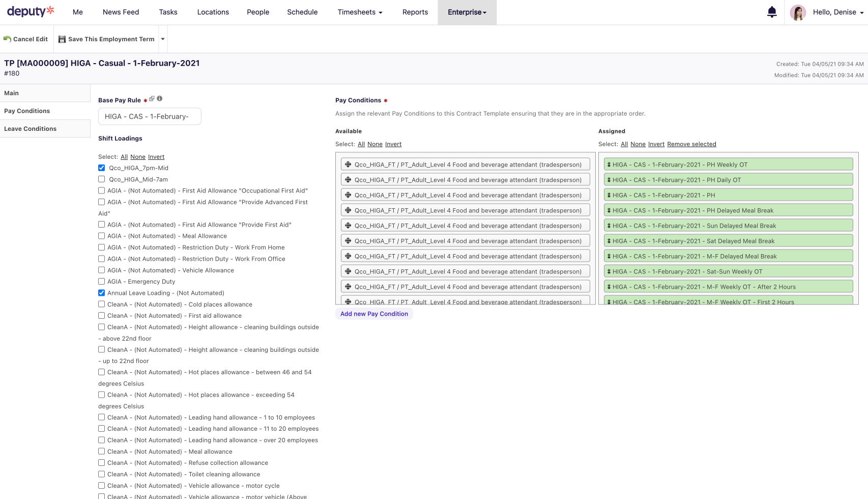Screen dimensions: 868x499
Task: Open the Locations menu item
Action: (x=213, y=12)
